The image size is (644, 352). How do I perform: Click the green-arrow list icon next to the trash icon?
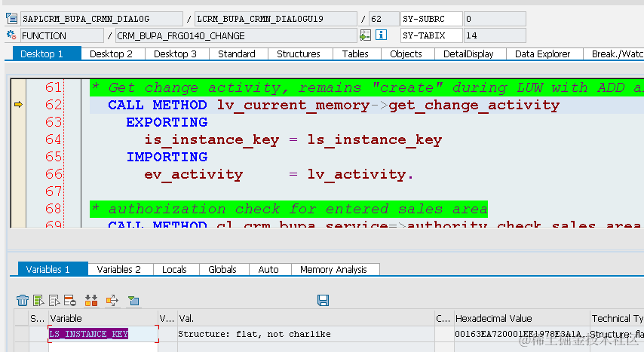pos(38,301)
